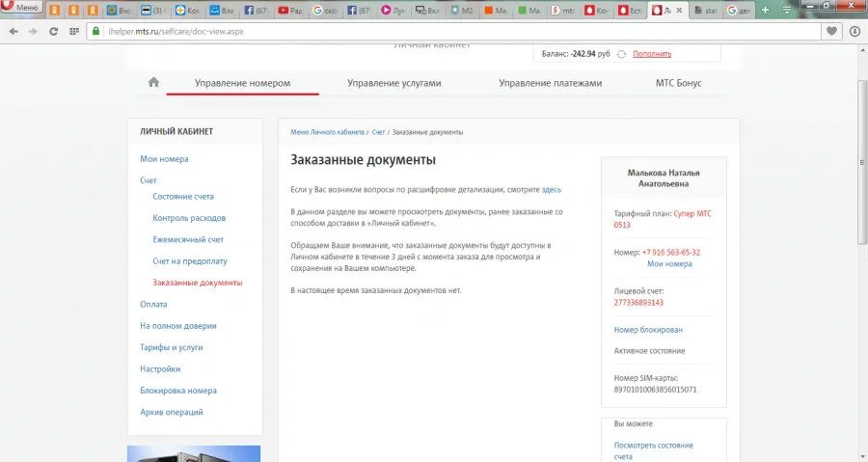Switch to the 'Лун' pink play tab

click(x=393, y=10)
